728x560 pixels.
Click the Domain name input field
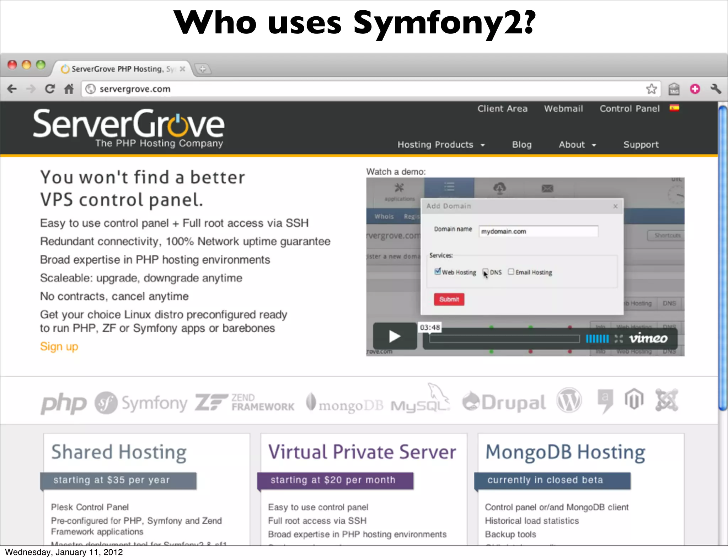tap(538, 231)
